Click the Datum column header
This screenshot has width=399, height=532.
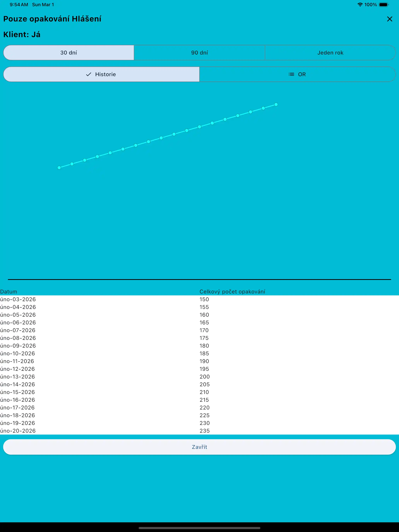(x=9, y=292)
